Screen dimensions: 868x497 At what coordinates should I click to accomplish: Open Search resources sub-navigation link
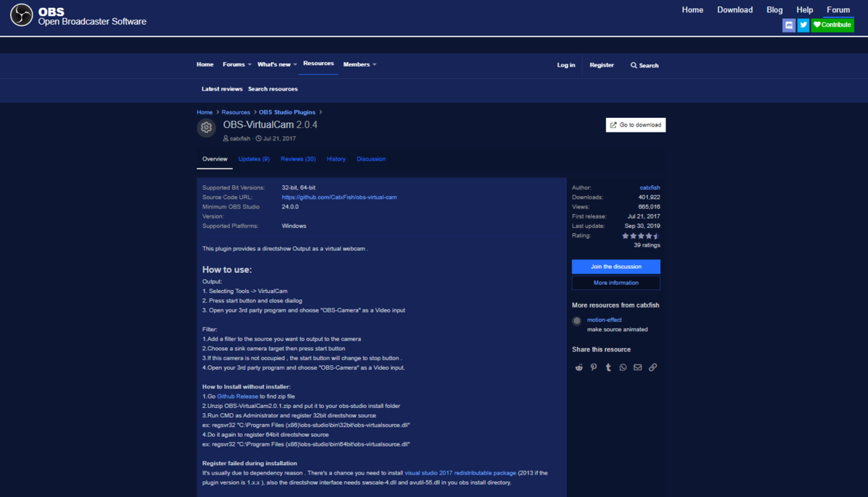click(273, 89)
